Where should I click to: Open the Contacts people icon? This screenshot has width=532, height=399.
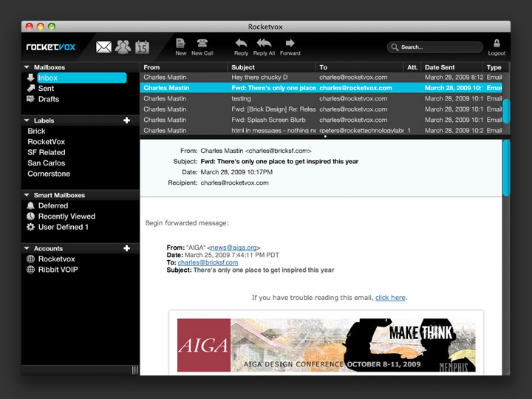(x=123, y=47)
